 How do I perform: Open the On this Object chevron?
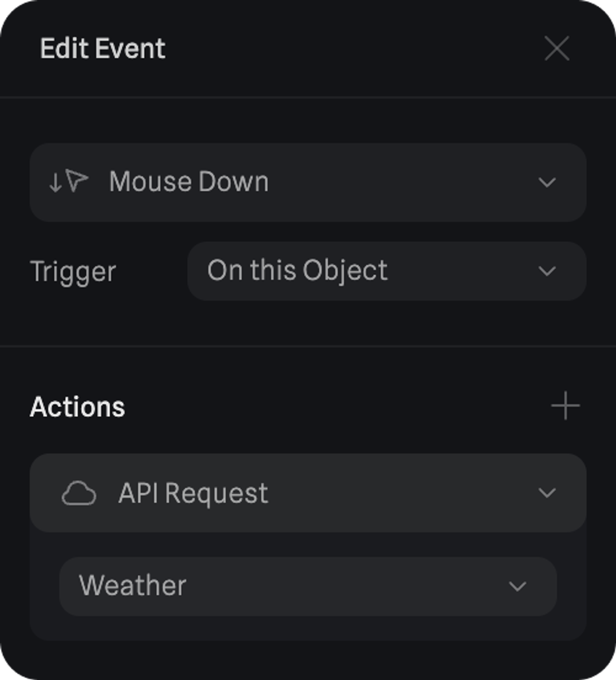pyautogui.click(x=546, y=271)
